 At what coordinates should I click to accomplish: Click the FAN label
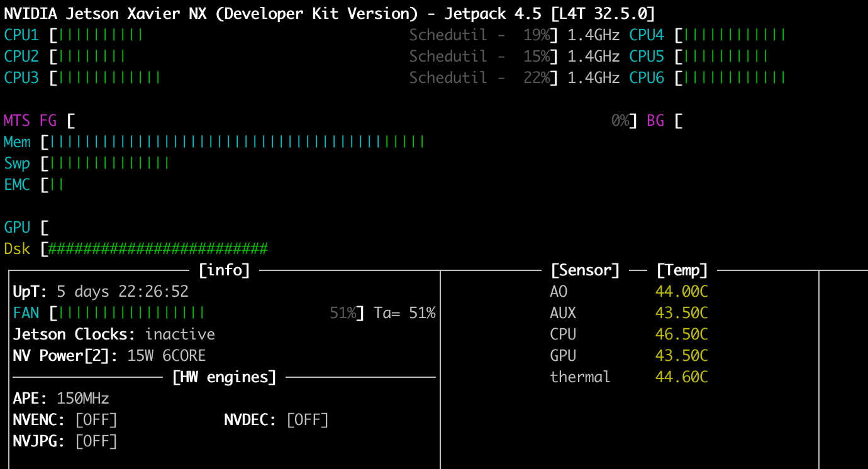click(26, 313)
